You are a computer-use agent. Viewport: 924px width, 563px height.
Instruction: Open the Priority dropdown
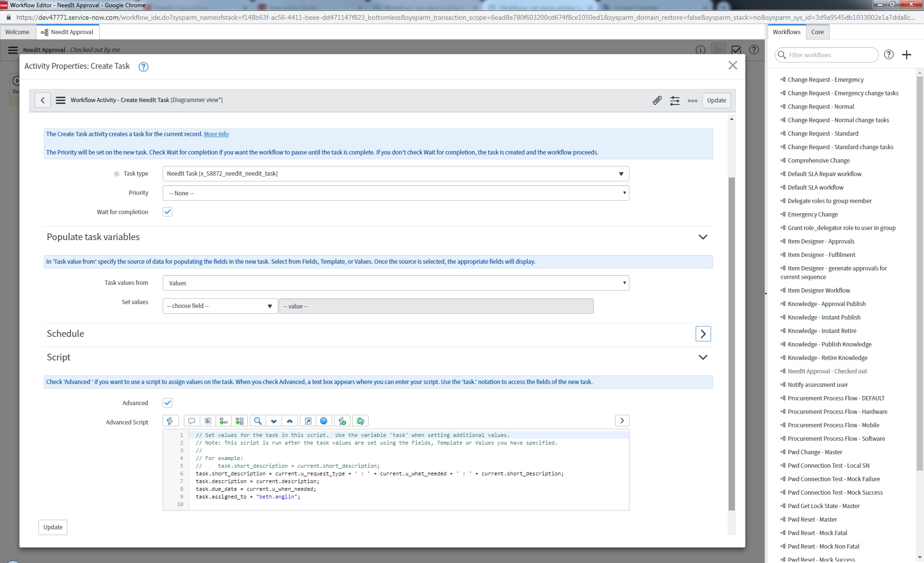[x=396, y=193]
